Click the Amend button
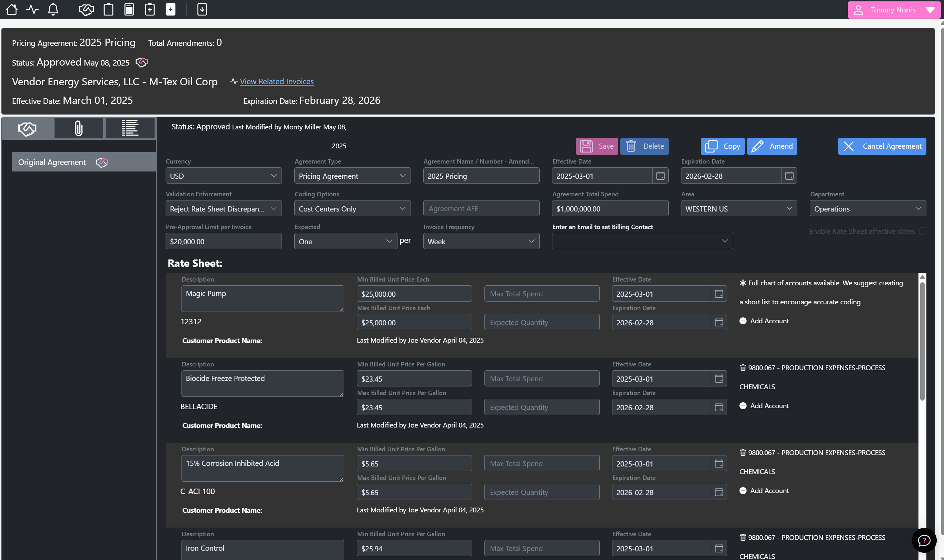This screenshot has width=944, height=560. click(x=771, y=146)
